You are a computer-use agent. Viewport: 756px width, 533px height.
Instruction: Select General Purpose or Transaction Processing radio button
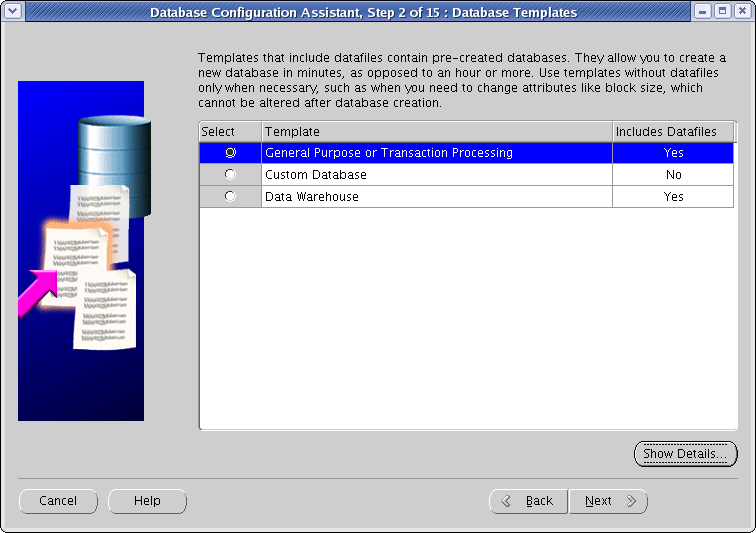tap(230, 152)
